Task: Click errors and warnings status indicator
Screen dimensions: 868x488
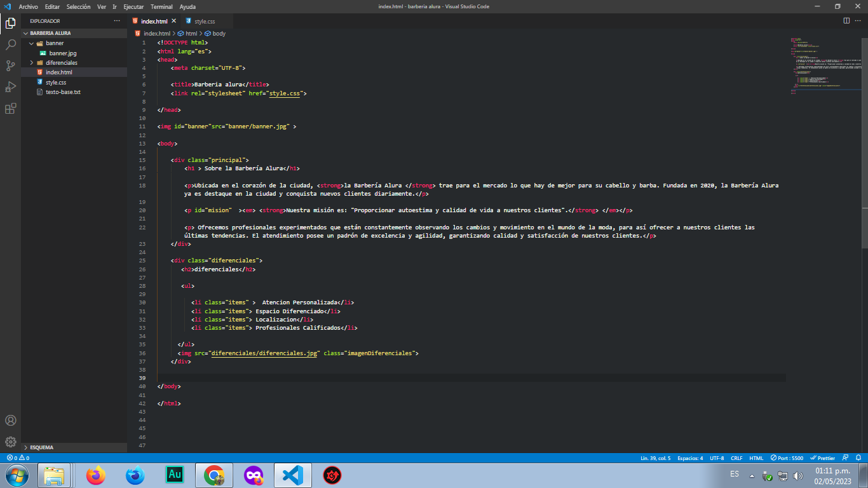Action: pos(18,457)
